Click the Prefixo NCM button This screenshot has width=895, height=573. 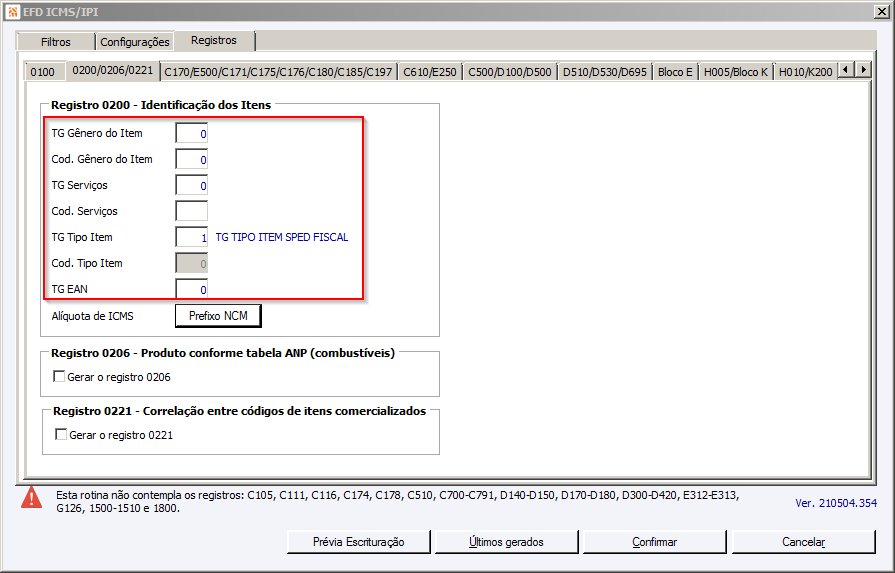(x=218, y=316)
